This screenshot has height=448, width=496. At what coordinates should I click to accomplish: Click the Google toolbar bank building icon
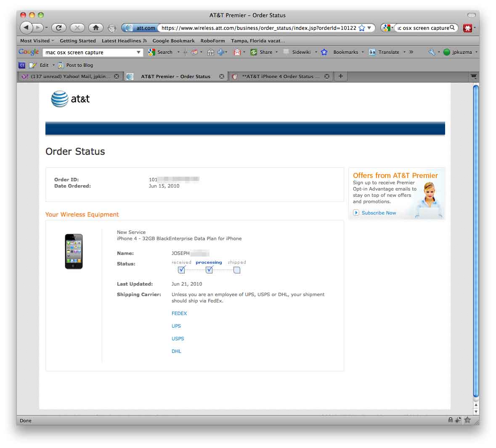[x=211, y=52]
